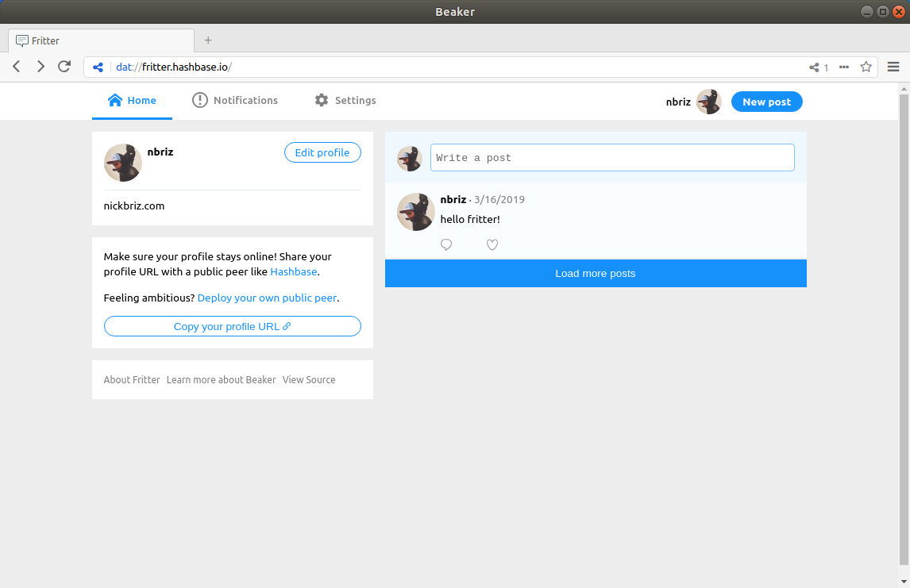The image size is (910, 588).
Task: Open the peer count share indicator
Action: [x=819, y=67]
